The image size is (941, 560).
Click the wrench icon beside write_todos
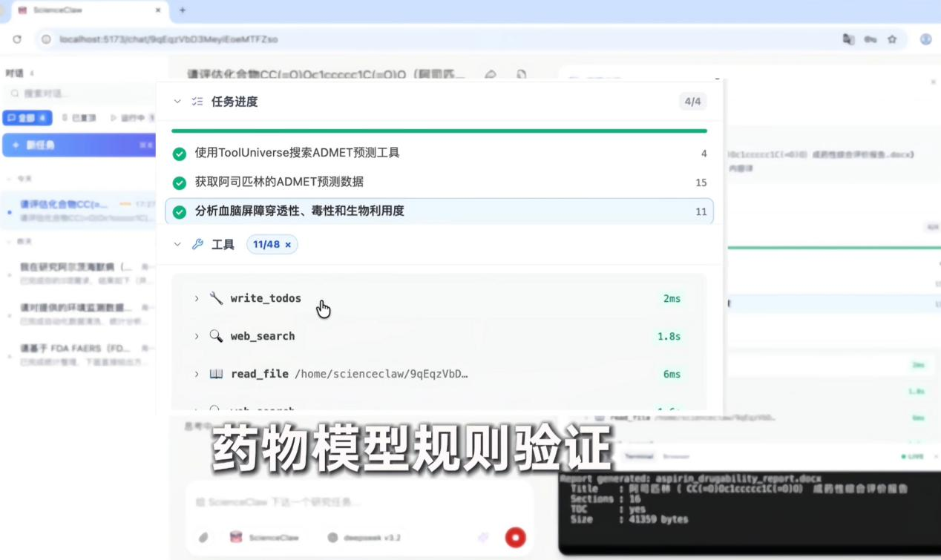tap(216, 298)
